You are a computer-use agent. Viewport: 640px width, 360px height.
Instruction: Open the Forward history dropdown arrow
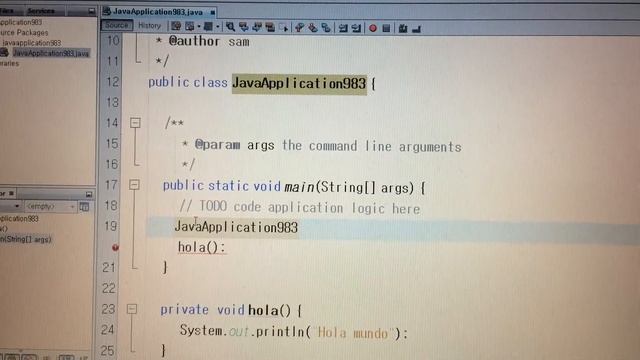pos(218,27)
